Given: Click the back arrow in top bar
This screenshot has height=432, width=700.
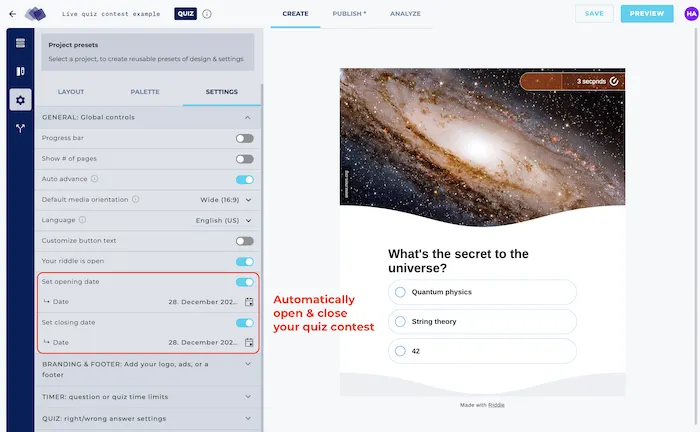Looking at the screenshot, I should tap(12, 14).
